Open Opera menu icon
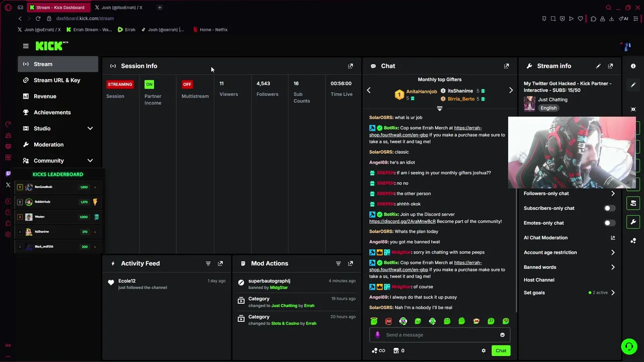This screenshot has height=362, width=644. [x=8, y=8]
